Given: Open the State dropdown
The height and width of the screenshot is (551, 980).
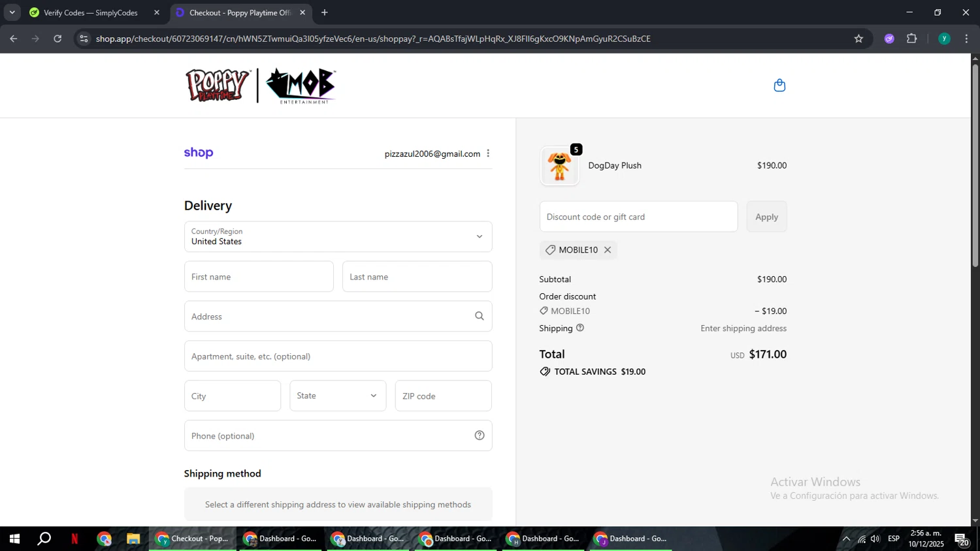Looking at the screenshot, I should tap(338, 396).
